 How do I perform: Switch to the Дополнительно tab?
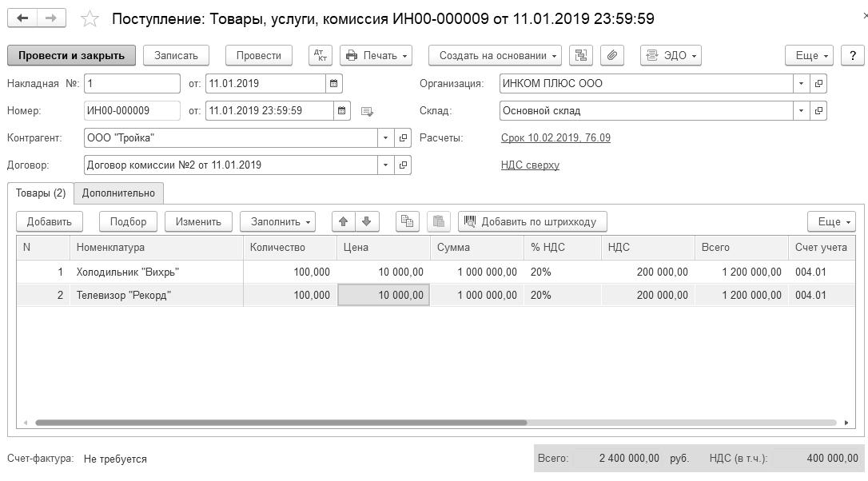tap(118, 193)
